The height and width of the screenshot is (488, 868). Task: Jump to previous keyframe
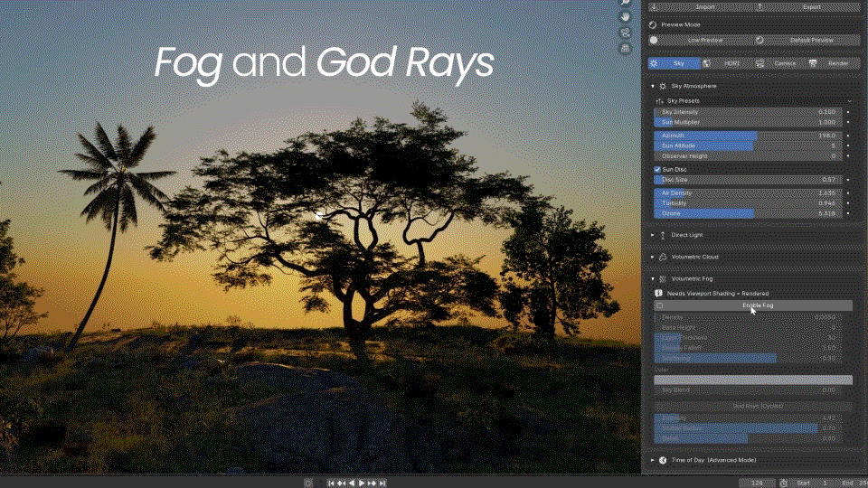click(341, 483)
